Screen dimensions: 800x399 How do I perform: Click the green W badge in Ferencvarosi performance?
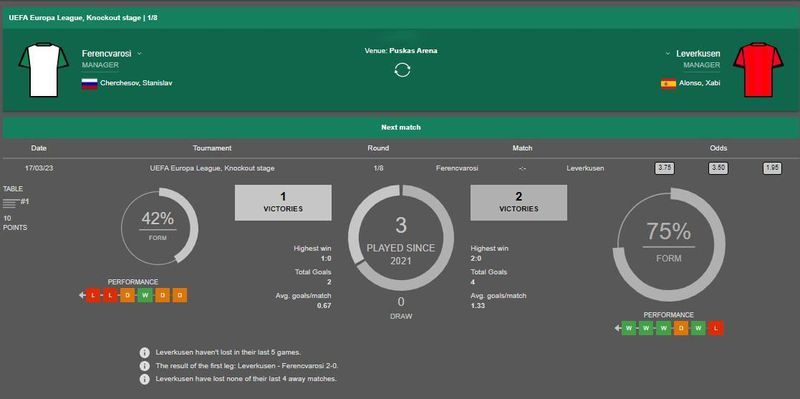[145, 295]
